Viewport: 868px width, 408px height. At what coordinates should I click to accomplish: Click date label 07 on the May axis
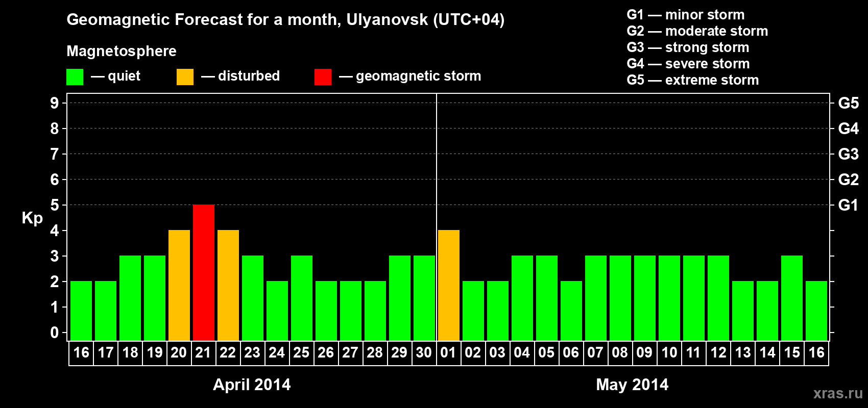point(595,352)
